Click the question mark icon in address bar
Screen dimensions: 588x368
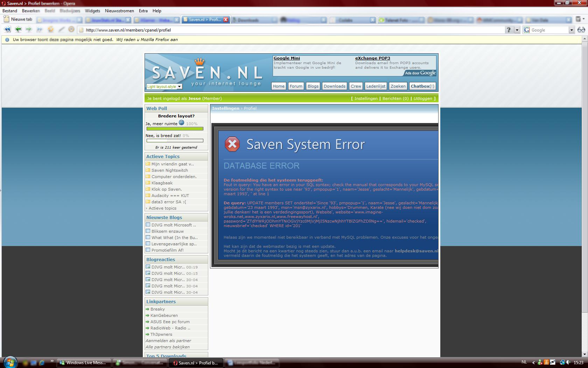509,30
